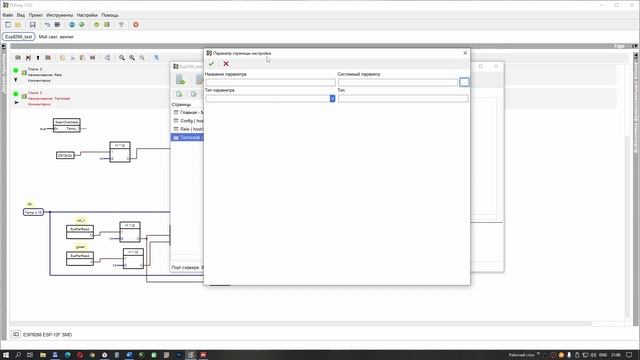
Task: Select the 'Главная' page in the Страницы list
Action: [188, 112]
